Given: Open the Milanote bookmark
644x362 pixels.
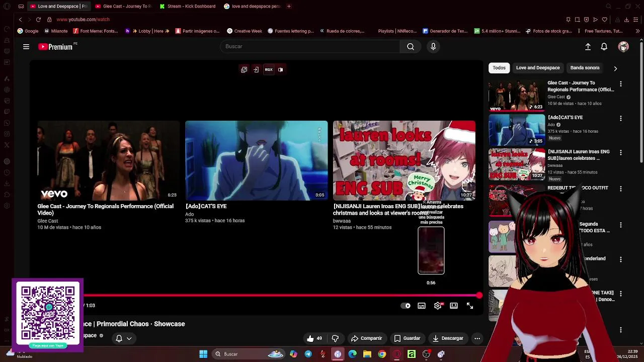Looking at the screenshot, I should point(55,31).
